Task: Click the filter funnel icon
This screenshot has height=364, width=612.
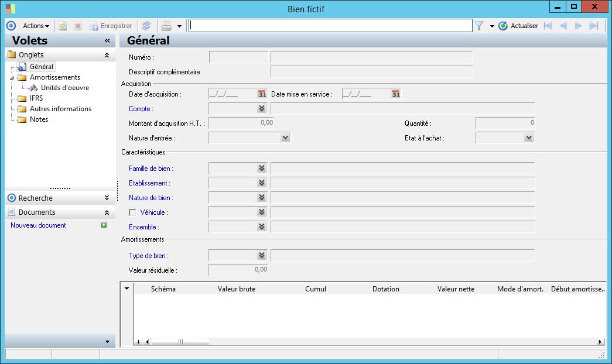Action: point(479,26)
